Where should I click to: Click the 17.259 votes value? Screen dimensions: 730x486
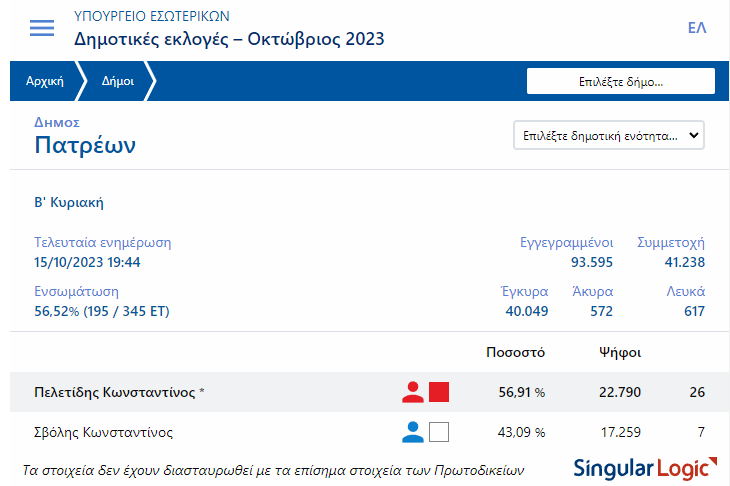tap(621, 432)
